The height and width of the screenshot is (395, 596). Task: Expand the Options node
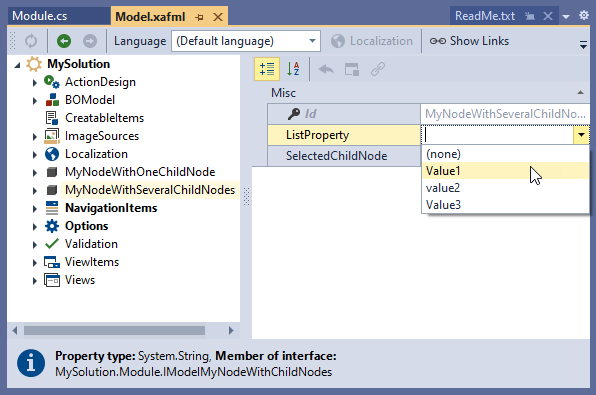(x=35, y=227)
